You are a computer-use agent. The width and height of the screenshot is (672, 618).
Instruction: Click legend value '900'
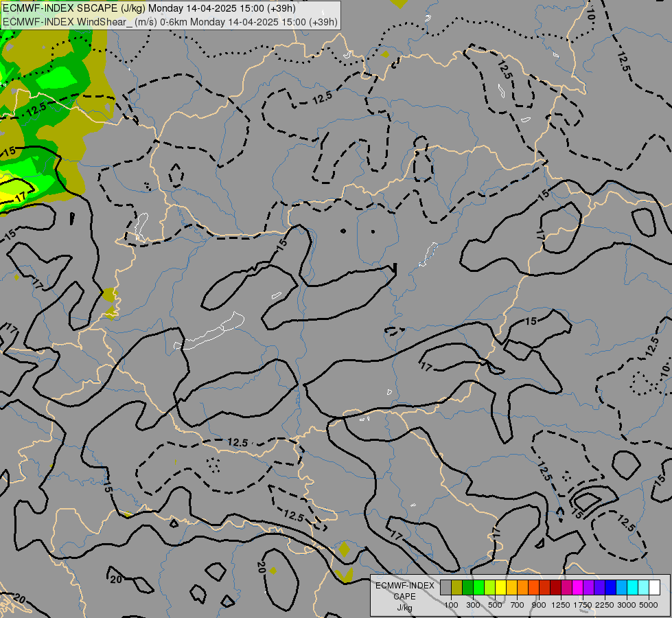click(539, 605)
